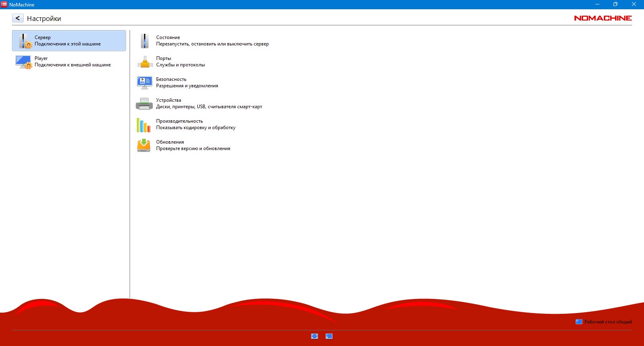Open 'Разрешения и уведомления' settings entry

pyautogui.click(x=187, y=86)
